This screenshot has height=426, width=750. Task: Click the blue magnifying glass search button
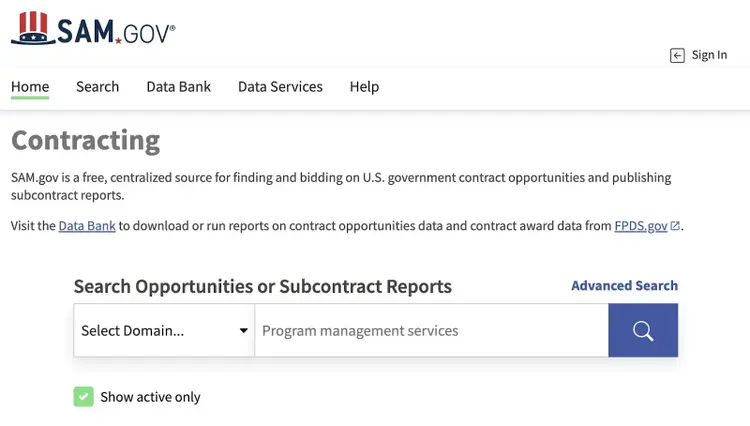pos(643,330)
